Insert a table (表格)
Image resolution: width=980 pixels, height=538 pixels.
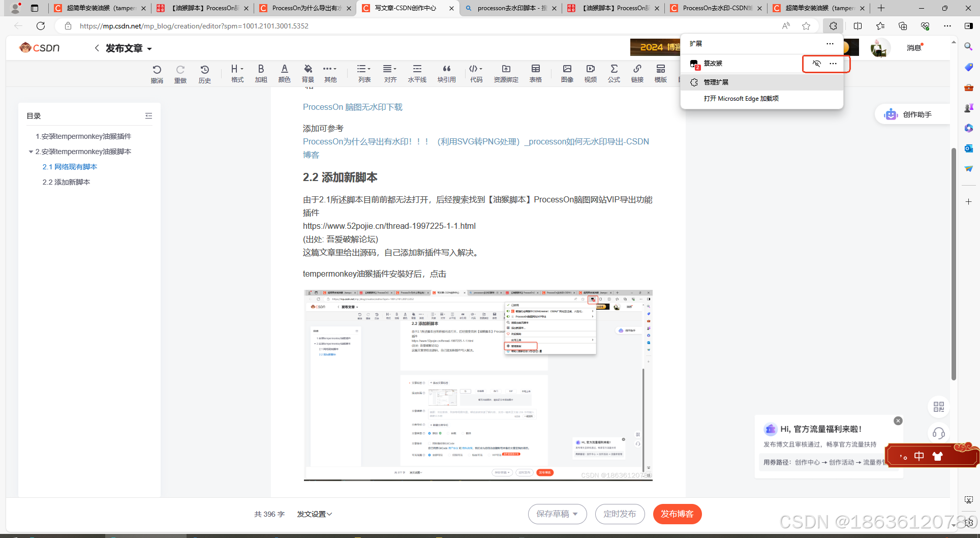535,74
